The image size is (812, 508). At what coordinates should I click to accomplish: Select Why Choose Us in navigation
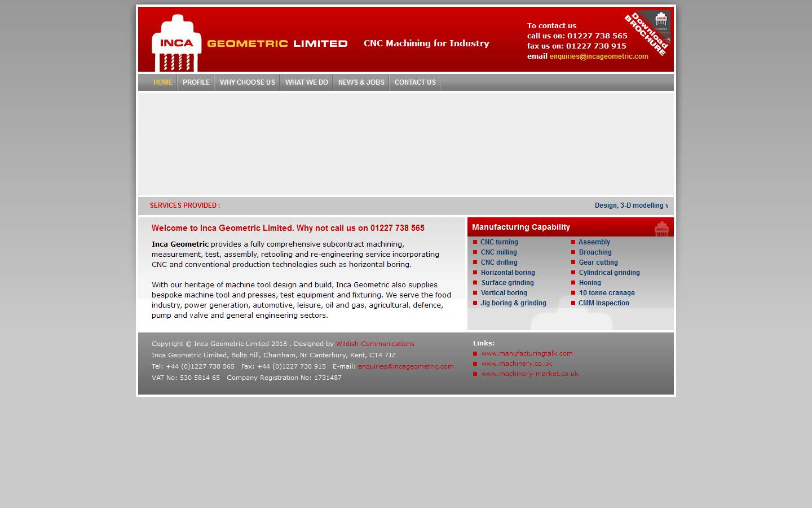tap(247, 82)
